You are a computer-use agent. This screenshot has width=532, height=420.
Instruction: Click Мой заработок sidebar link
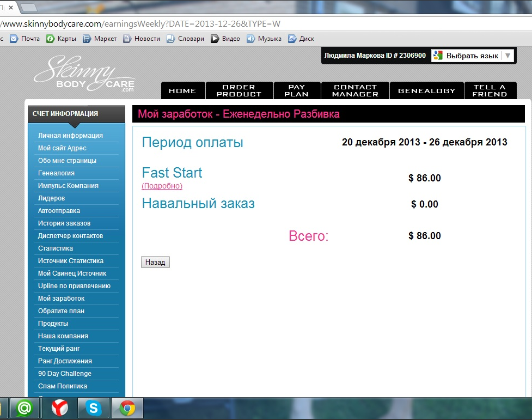61,299
